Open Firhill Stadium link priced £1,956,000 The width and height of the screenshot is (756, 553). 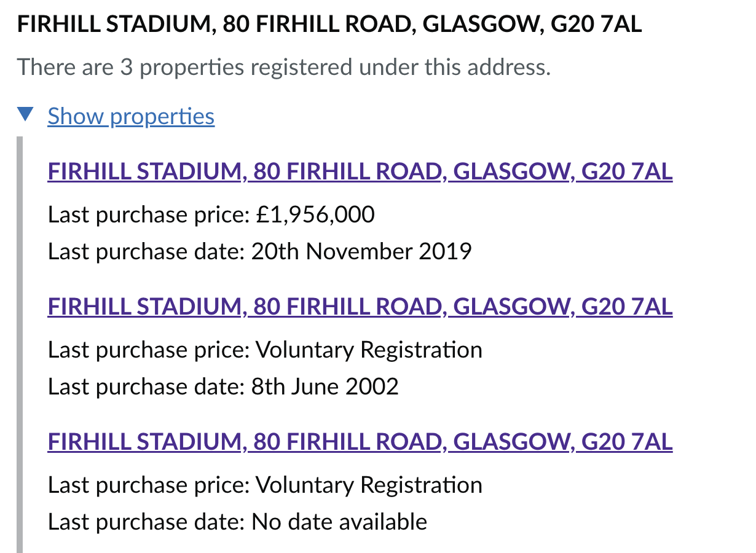[x=360, y=172]
